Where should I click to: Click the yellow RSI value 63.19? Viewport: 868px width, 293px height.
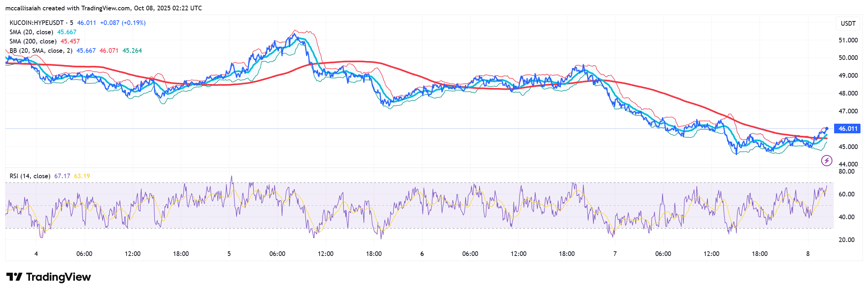click(82, 176)
